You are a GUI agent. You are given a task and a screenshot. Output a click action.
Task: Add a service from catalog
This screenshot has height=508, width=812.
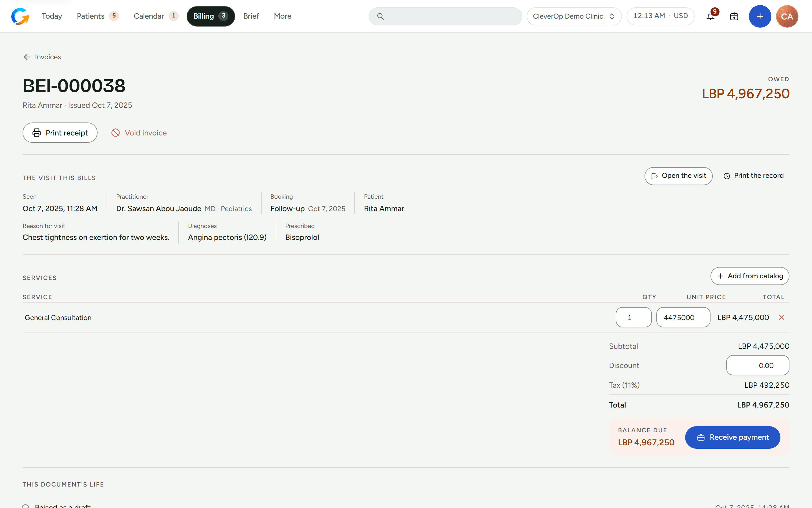click(x=750, y=276)
